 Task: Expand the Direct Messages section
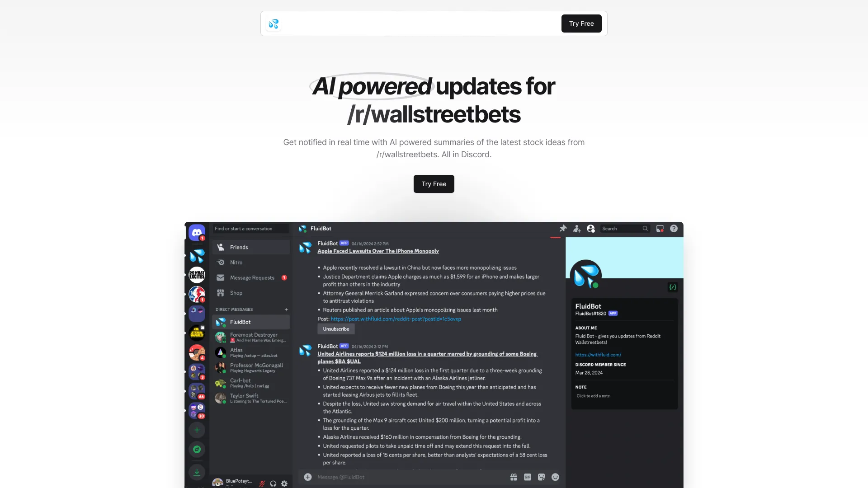[x=286, y=309]
